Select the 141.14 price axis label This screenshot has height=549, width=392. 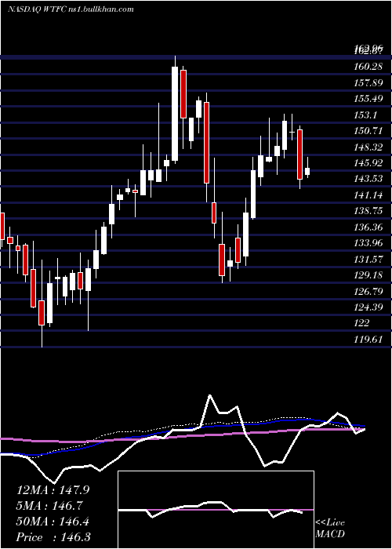(x=368, y=195)
